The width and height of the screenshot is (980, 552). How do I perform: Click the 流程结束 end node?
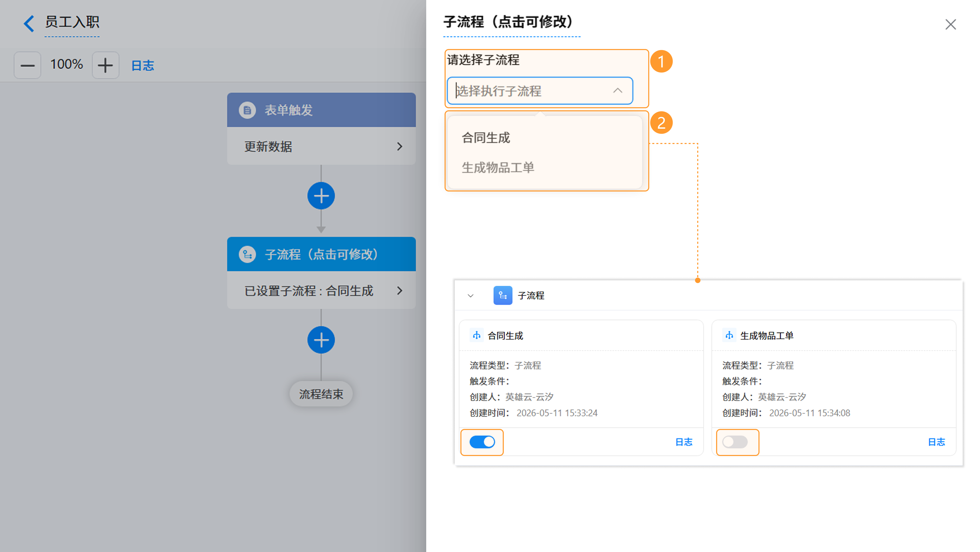click(321, 394)
